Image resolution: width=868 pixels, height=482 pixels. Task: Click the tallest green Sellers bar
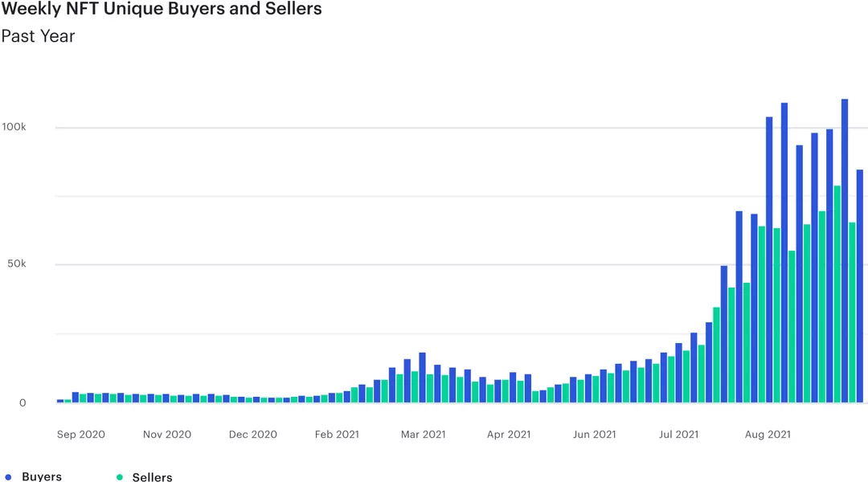[x=837, y=294]
